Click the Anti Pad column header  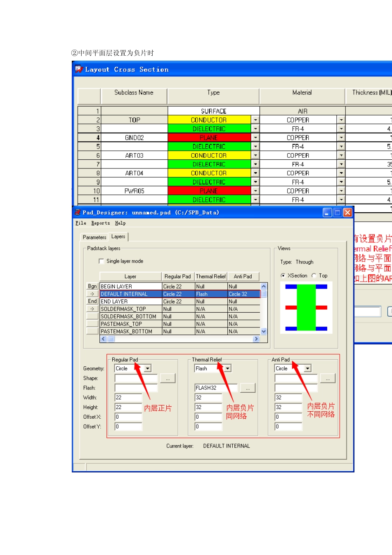point(243,277)
